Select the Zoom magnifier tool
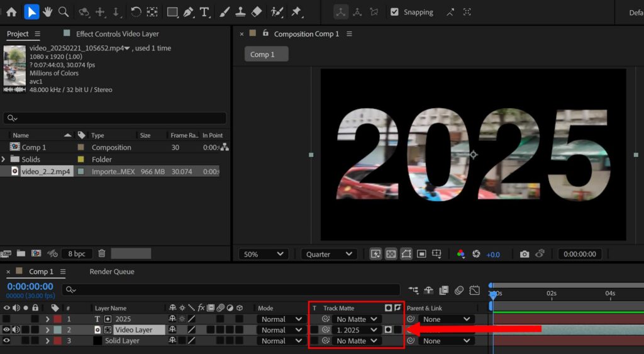Image resolution: width=644 pixels, height=354 pixels. (x=64, y=12)
